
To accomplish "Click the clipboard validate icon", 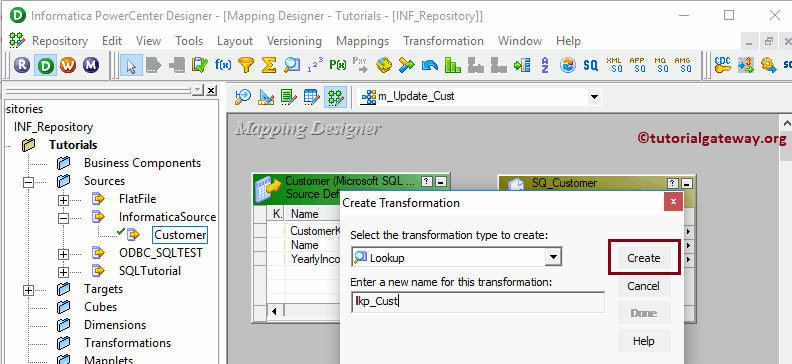I will coord(200,65).
